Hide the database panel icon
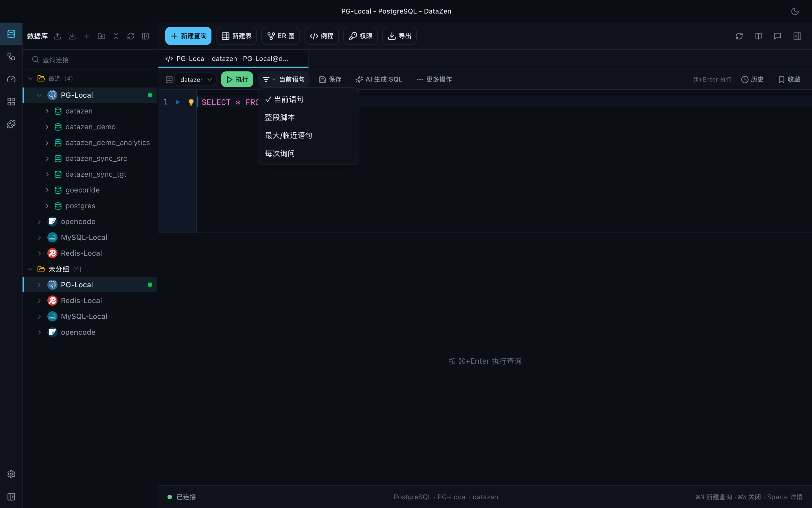 [x=145, y=36]
